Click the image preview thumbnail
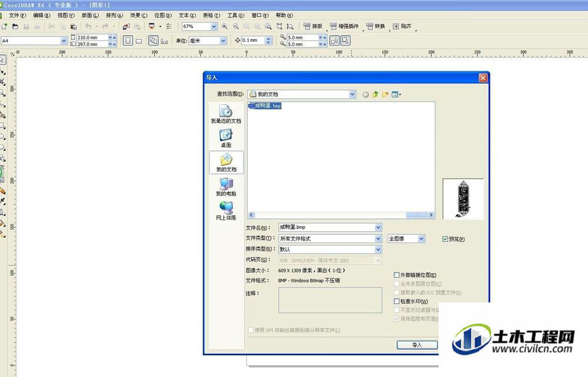This screenshot has height=377, width=588. (x=463, y=199)
